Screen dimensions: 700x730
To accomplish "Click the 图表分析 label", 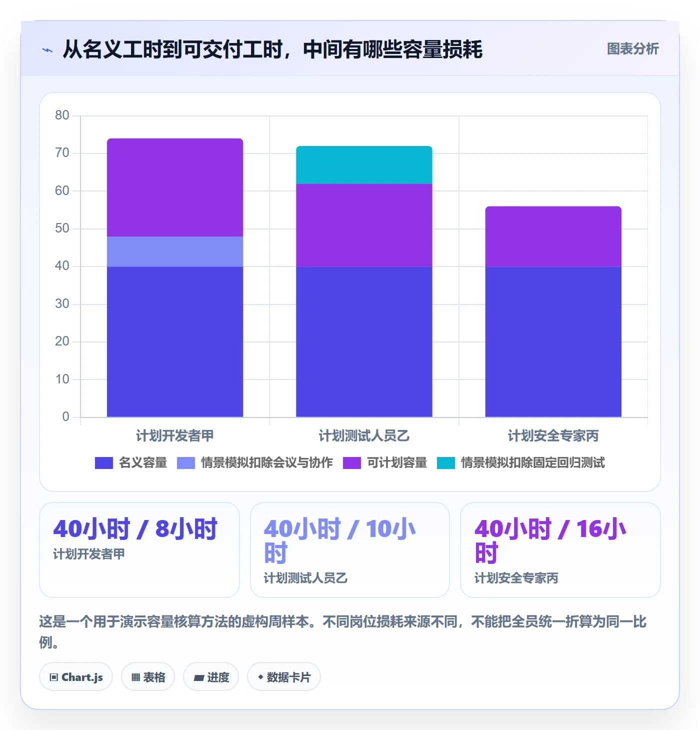I will pyautogui.click(x=632, y=49).
